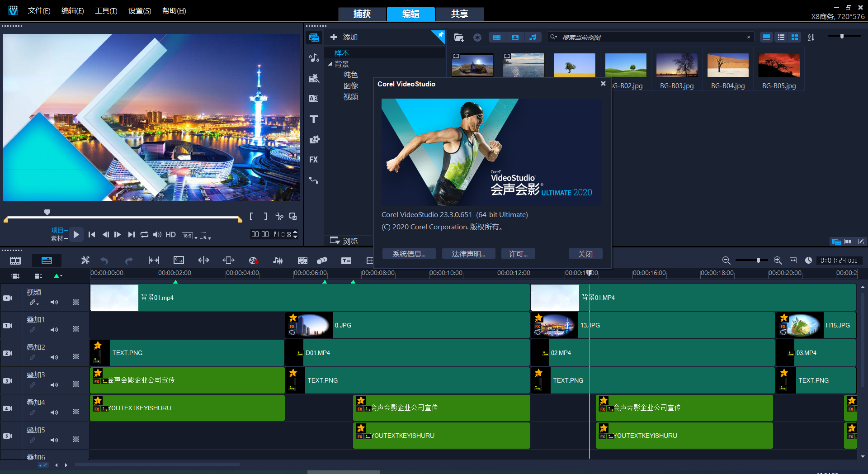This screenshot has height=474, width=868.
Task: Switch to Storyboard view icon
Action: pyautogui.click(x=15, y=261)
